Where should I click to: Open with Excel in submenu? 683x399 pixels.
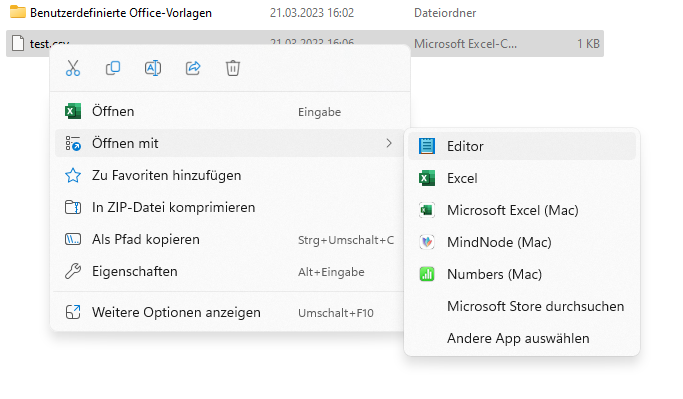pos(522,178)
